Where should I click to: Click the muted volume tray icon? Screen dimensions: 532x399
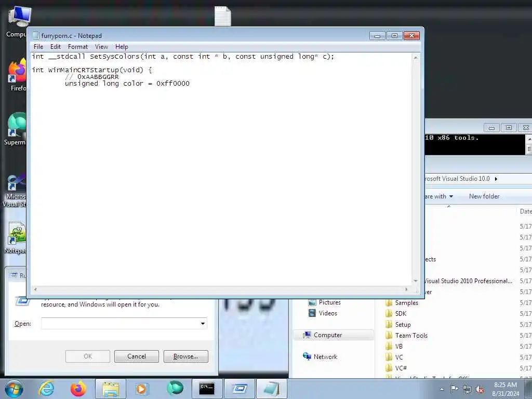click(480, 389)
